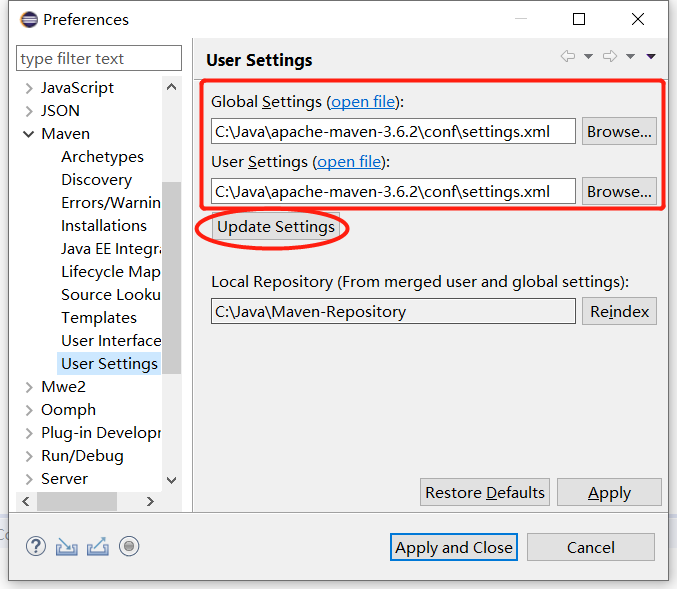
Task: Expand the Plug-in Development tree node
Action: pos(29,433)
